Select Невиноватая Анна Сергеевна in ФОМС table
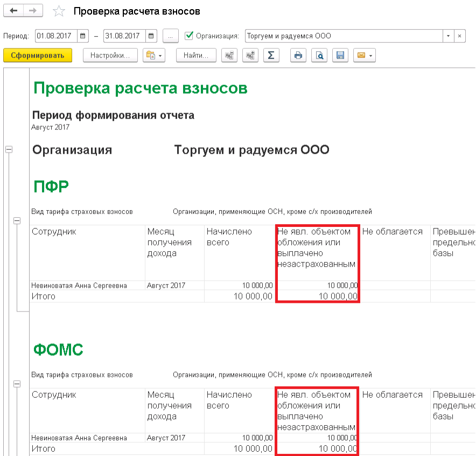476x456 pixels. pos(79,438)
